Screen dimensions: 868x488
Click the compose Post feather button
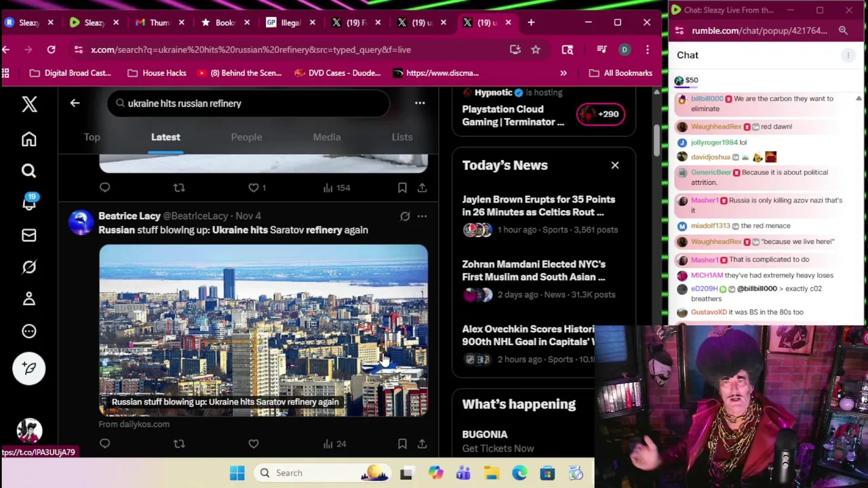pyautogui.click(x=28, y=368)
